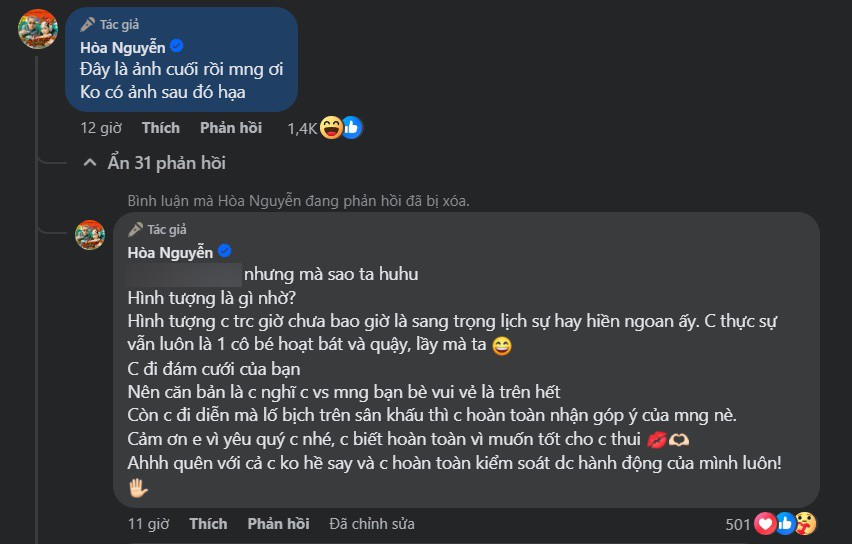The height and width of the screenshot is (544, 852).
Task: View edit history via Đã chỉnh sửa
Action: (371, 524)
